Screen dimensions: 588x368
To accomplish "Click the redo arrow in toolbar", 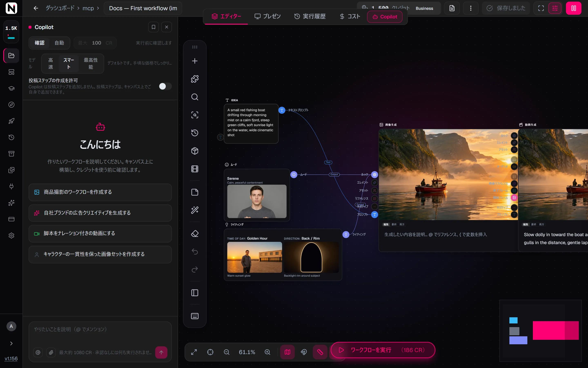I will [x=195, y=270].
